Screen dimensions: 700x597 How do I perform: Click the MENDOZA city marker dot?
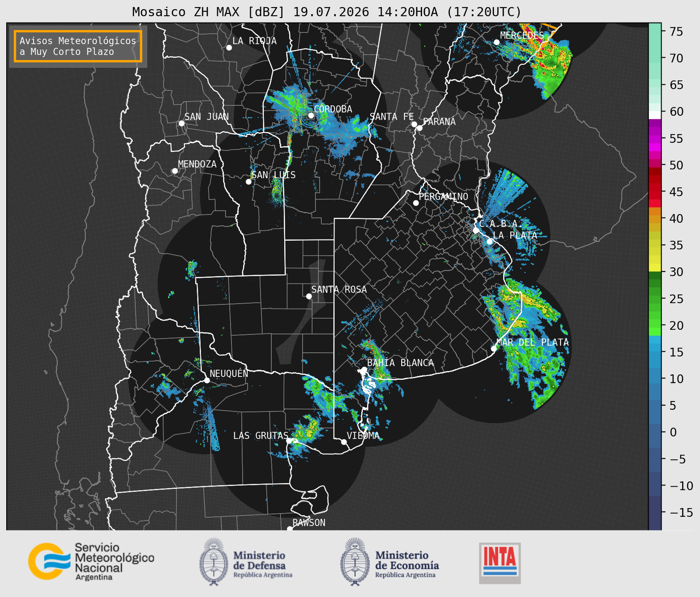click(x=175, y=171)
